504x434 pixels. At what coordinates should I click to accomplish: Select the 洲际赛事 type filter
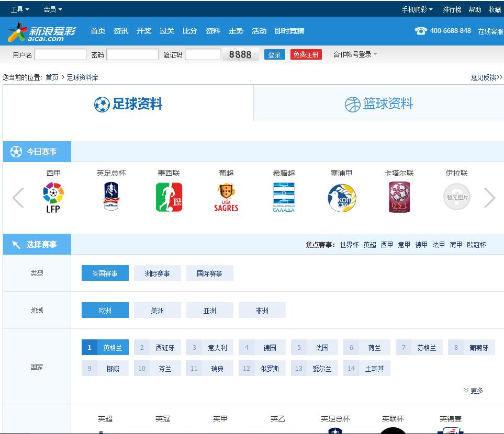tap(158, 273)
